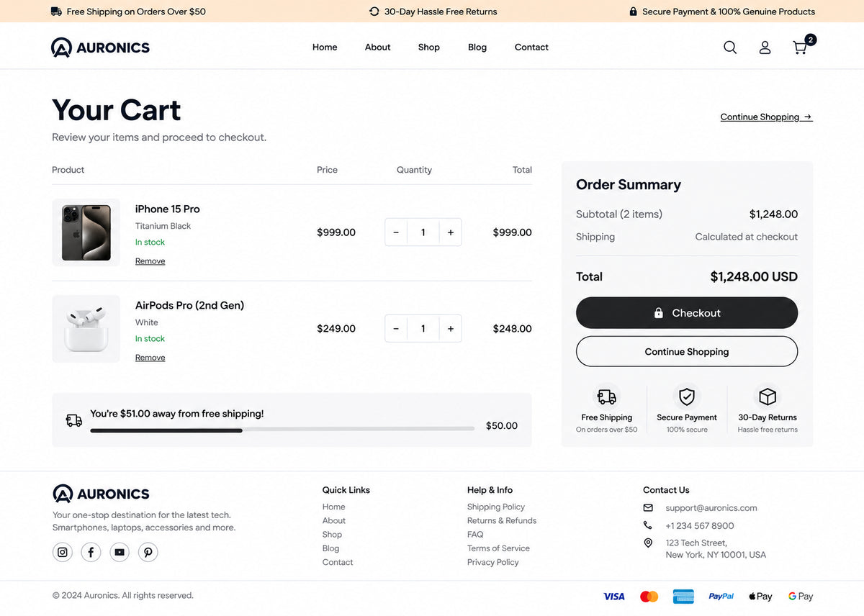Click iPhone 15 Pro quantity field
This screenshot has width=864, height=616.
[x=423, y=232]
